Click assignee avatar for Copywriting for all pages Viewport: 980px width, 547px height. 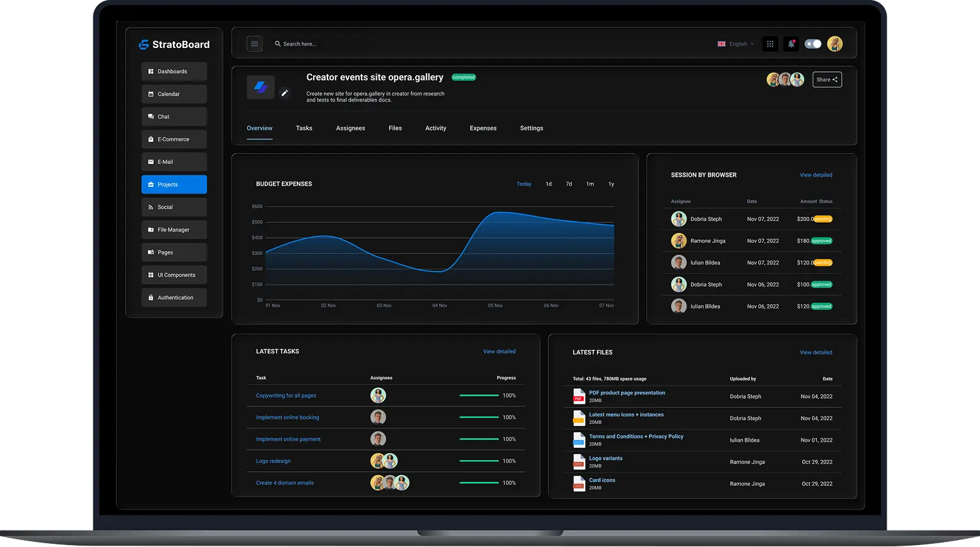(378, 396)
